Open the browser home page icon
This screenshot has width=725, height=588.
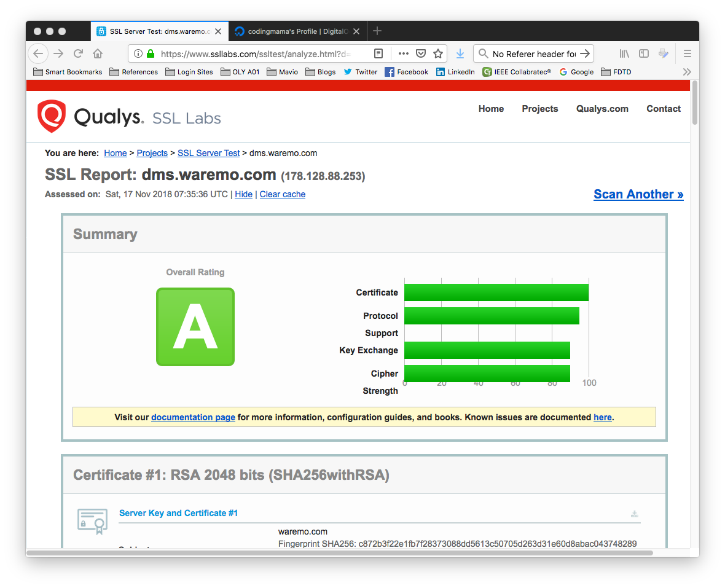(x=98, y=53)
